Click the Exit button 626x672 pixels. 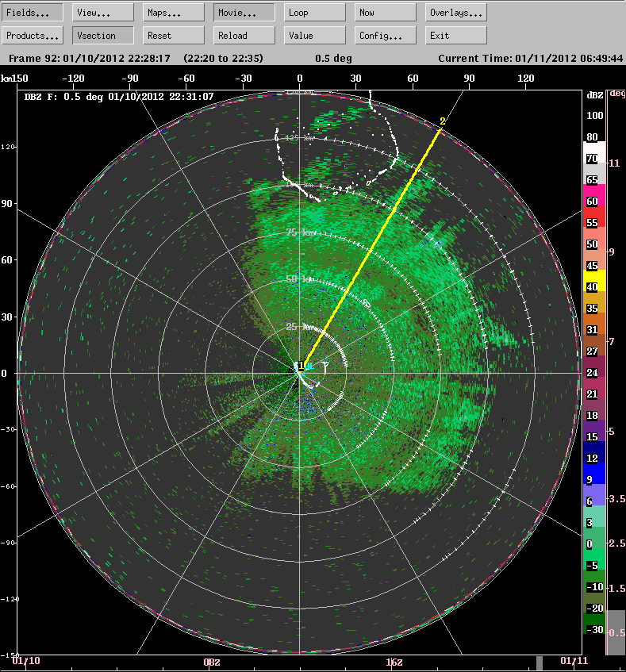point(456,35)
